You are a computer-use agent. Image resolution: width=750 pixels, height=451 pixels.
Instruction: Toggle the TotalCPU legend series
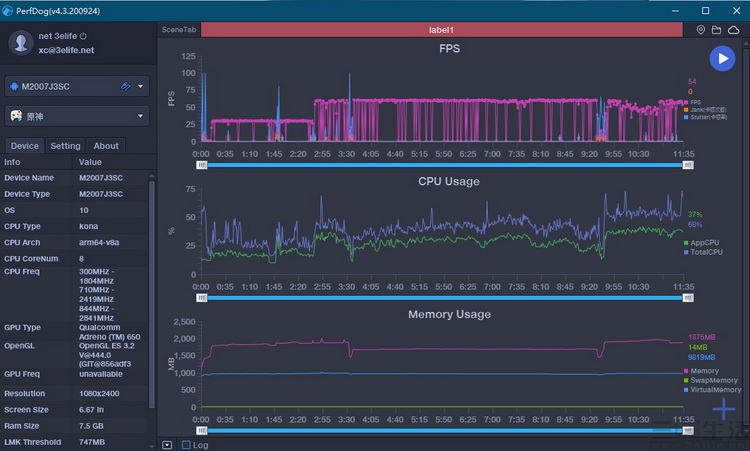click(x=703, y=252)
